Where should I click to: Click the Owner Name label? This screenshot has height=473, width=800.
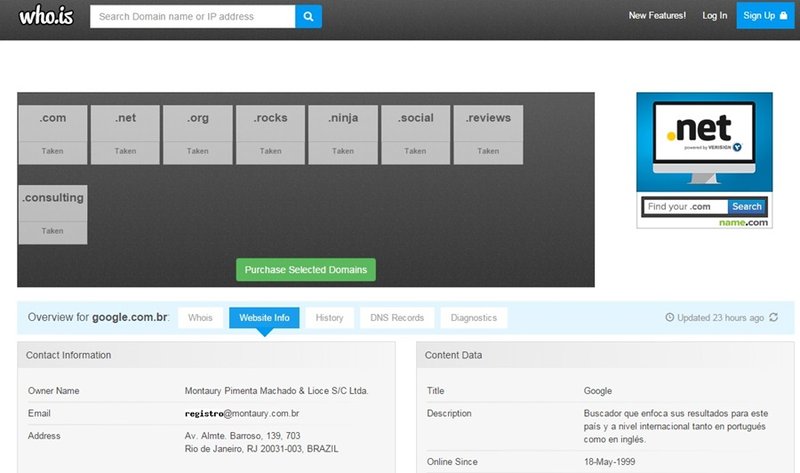pyautogui.click(x=54, y=391)
